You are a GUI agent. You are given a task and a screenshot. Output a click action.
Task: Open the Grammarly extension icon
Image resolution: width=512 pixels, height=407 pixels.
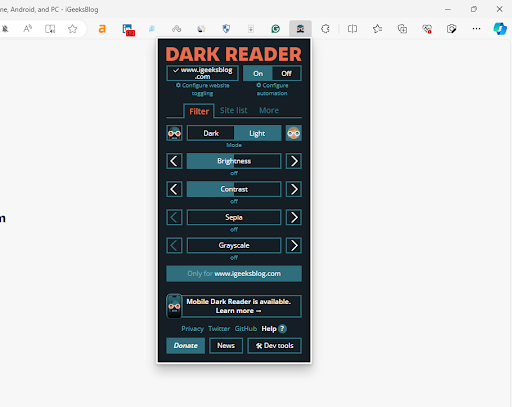(275, 29)
